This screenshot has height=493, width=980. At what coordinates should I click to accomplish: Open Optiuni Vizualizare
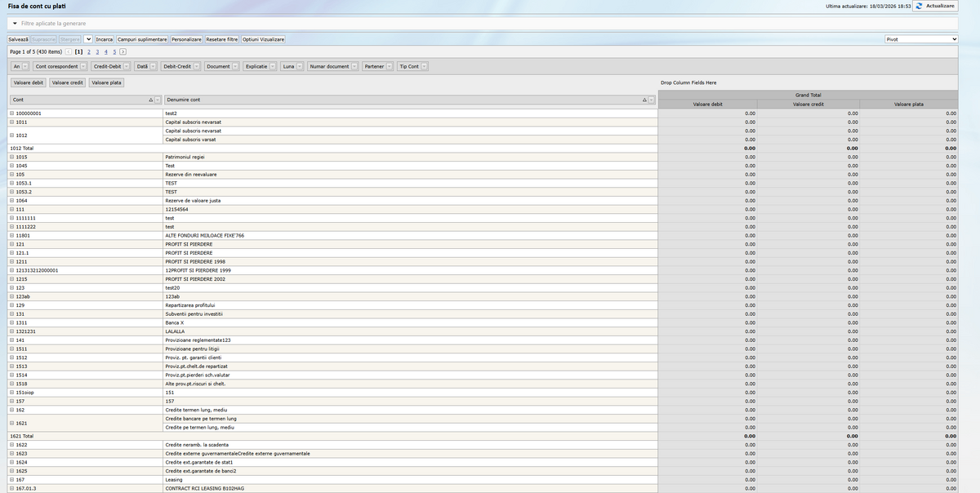[264, 39]
